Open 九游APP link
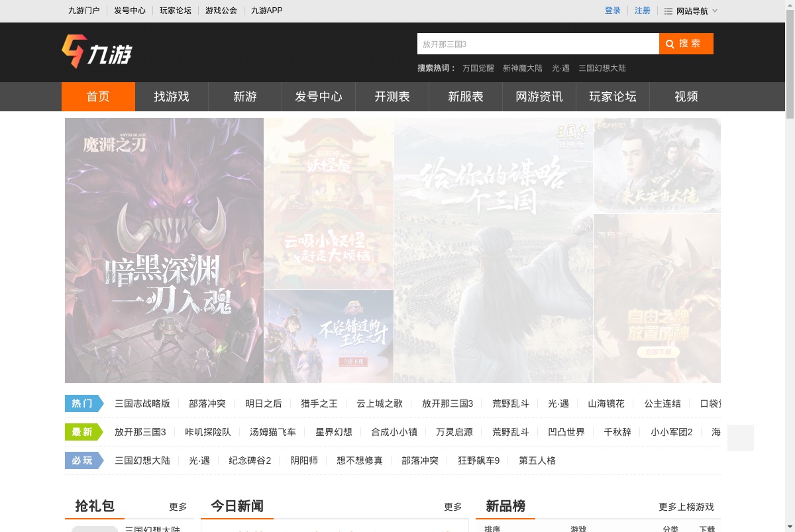This screenshot has width=795, height=532. [x=266, y=11]
